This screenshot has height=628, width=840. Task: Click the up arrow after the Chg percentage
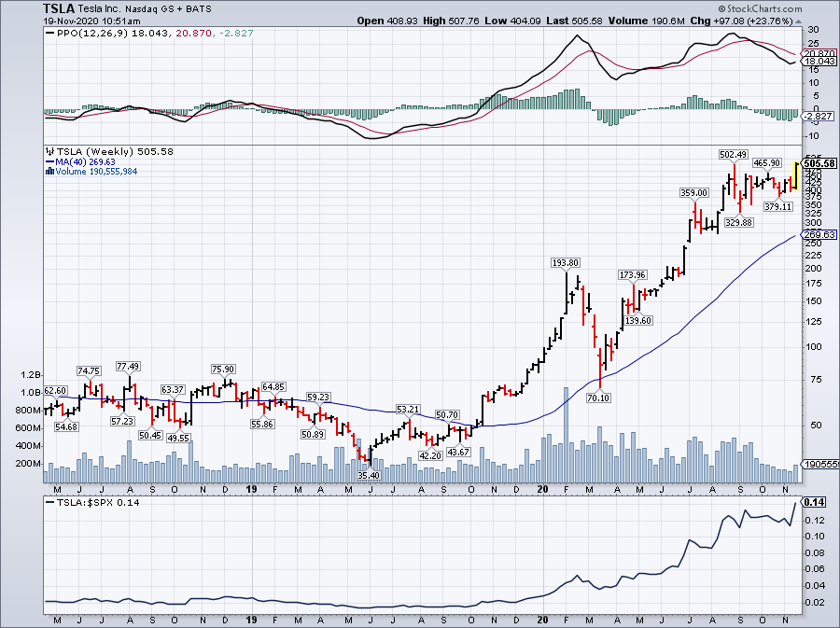tap(798, 21)
